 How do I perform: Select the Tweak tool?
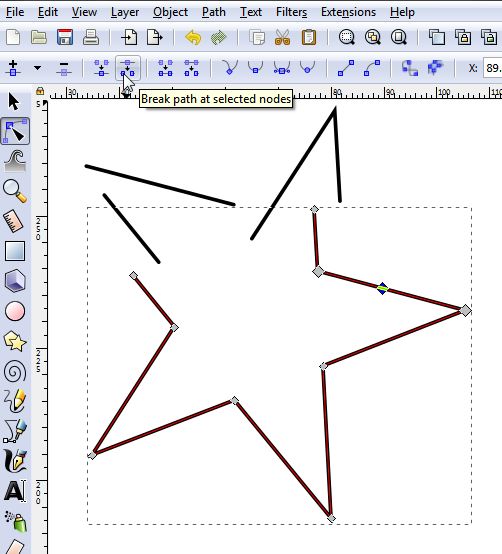point(15,161)
